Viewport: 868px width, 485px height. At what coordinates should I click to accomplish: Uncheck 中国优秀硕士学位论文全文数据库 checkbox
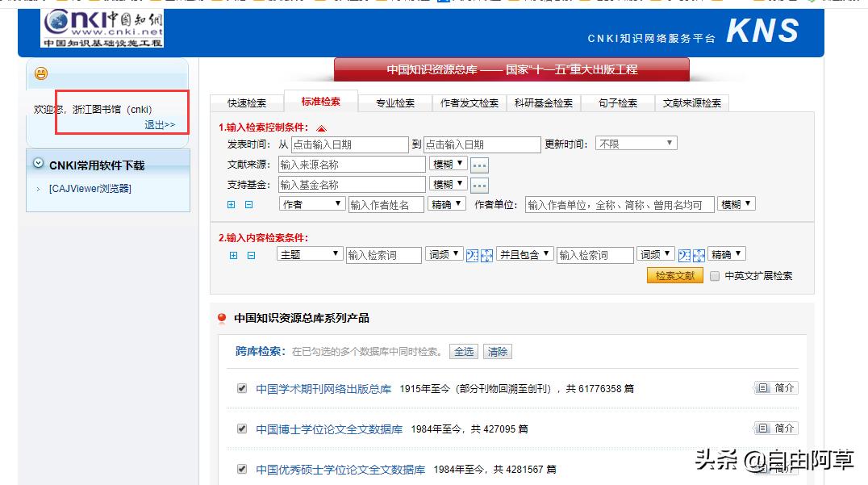tap(242, 469)
